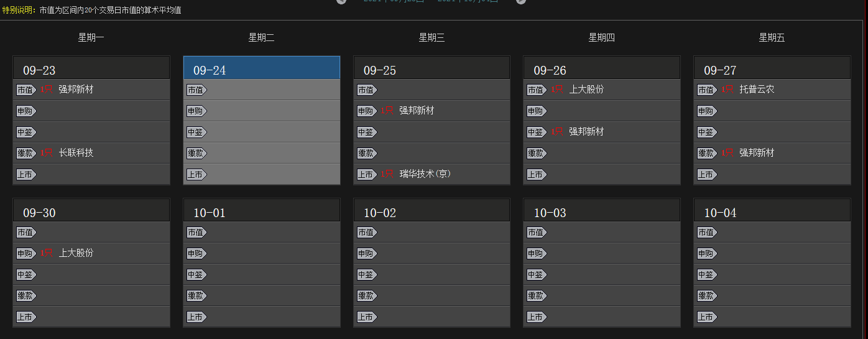This screenshot has height=339, width=868.
Task: Open 强邦新材 in the 09-27 缴款 row
Action: [x=757, y=153]
